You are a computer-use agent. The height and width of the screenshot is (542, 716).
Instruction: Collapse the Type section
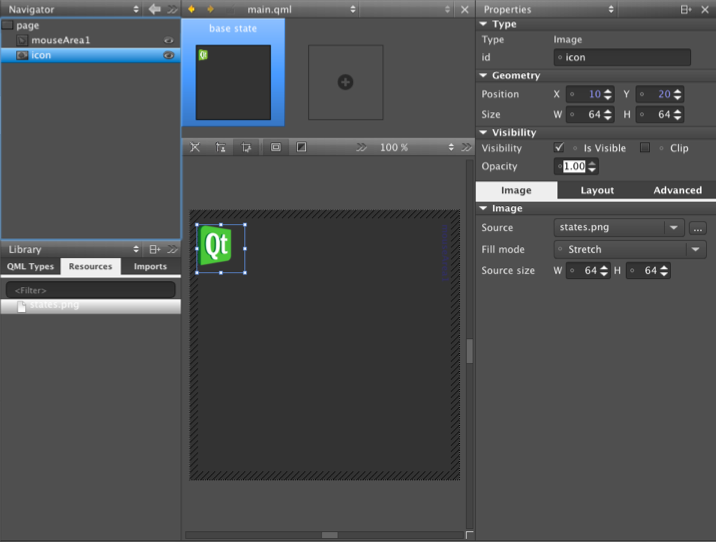click(483, 24)
